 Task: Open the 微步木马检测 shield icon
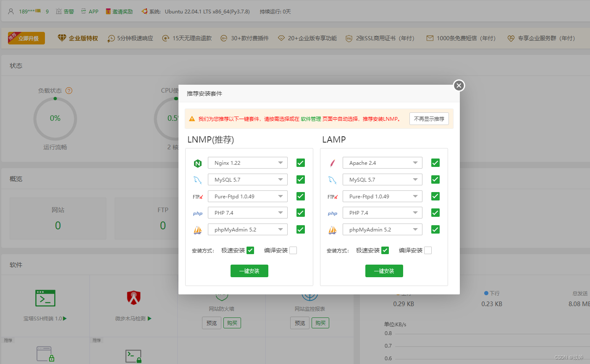[x=134, y=298]
